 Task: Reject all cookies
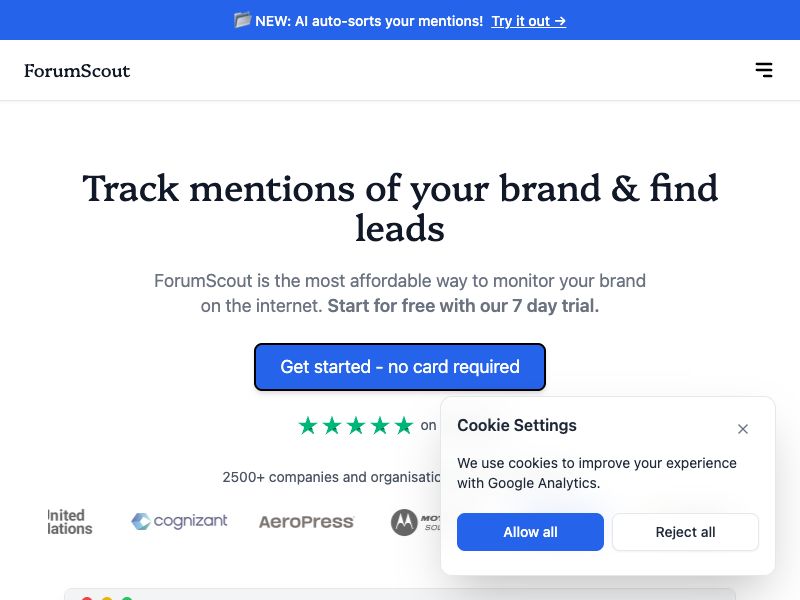(x=685, y=532)
